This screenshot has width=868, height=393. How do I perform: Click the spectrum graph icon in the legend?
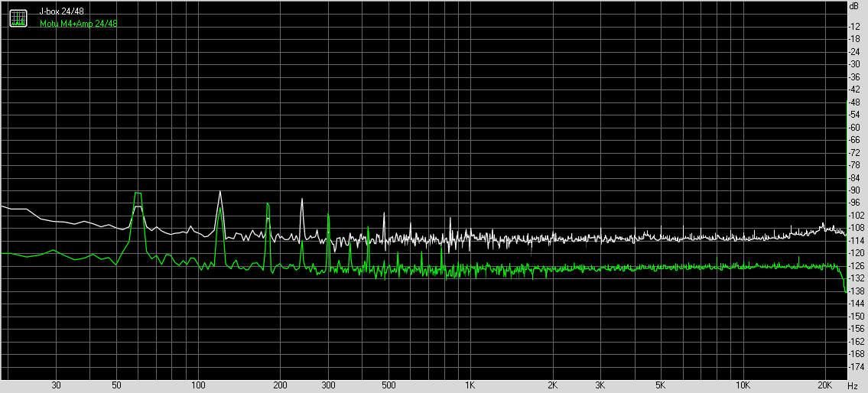pyautogui.click(x=18, y=18)
